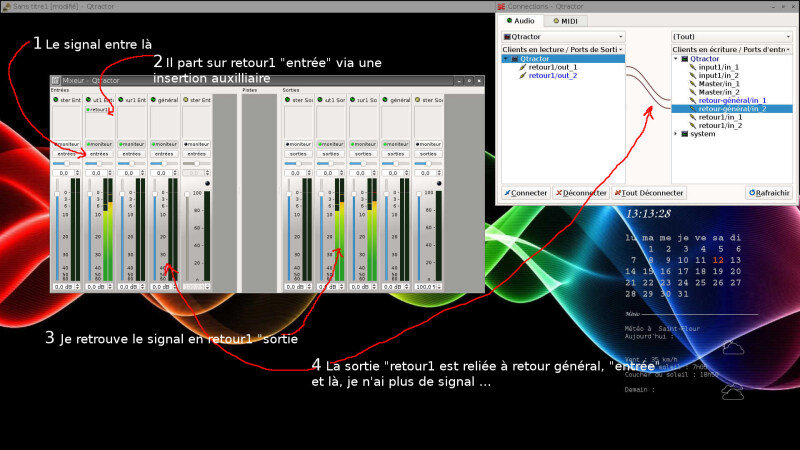
Task: Expand the system client node
Action: coord(676,134)
